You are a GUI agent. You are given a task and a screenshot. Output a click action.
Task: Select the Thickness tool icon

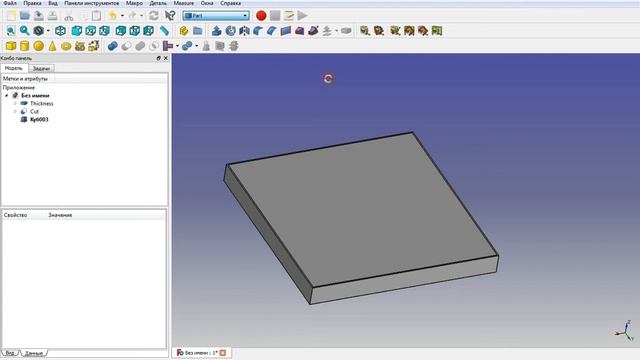point(346,31)
